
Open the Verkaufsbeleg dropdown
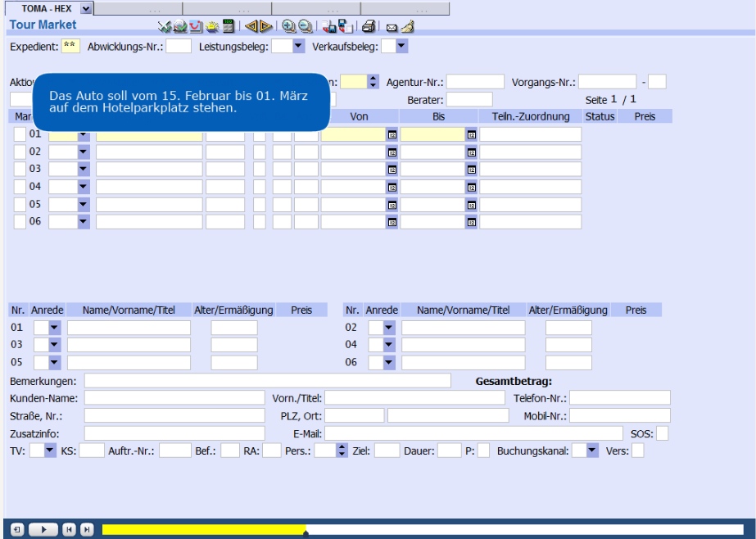[x=401, y=47]
